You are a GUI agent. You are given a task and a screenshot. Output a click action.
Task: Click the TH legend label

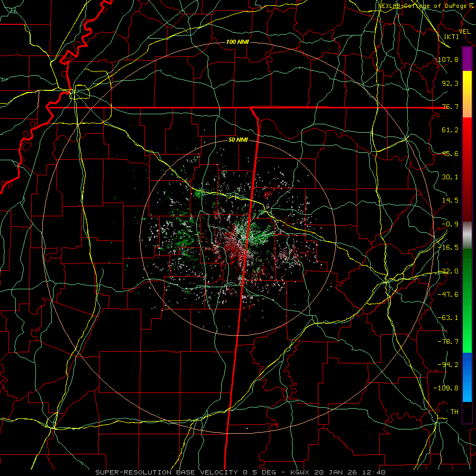(454, 412)
